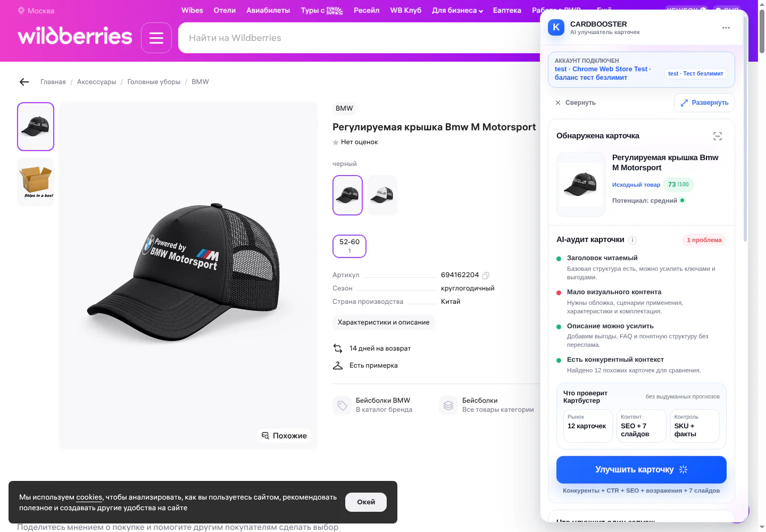Click the test · Тест безлимит badge
The height and width of the screenshot is (532, 766).
point(696,74)
